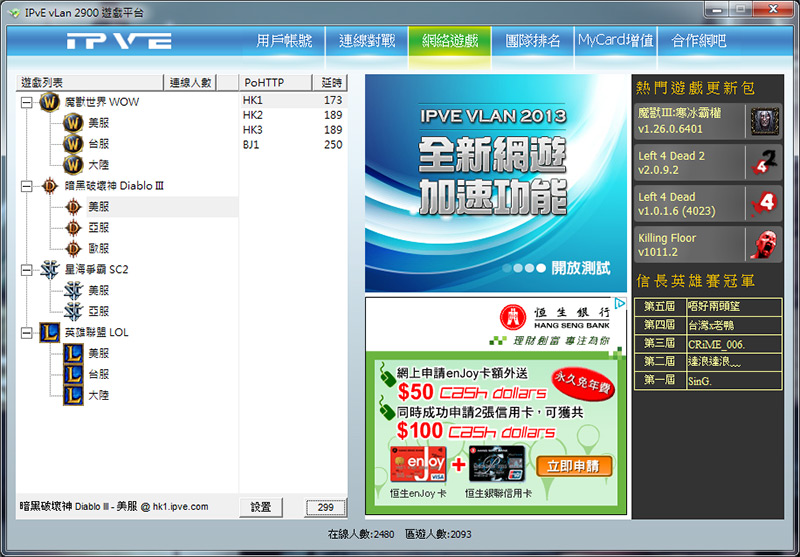Viewport: 800px width, 557px height.
Task: Collapse the 魔獸世界 WOW tree node
Action: [26, 102]
